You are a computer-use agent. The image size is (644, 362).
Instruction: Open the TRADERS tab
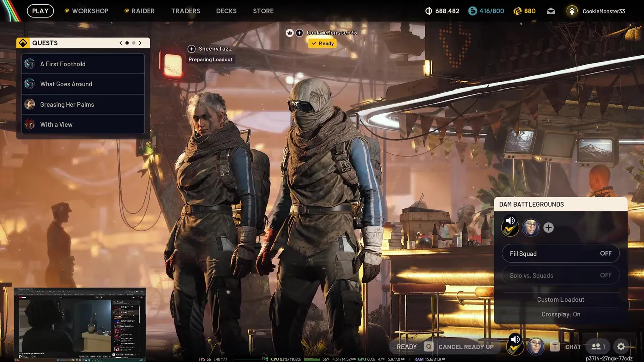(x=186, y=11)
